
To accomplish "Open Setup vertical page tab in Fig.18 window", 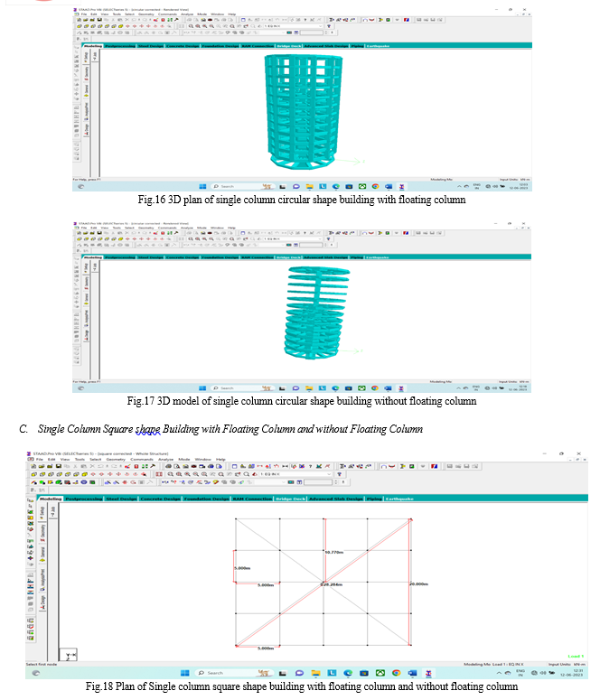I will (42, 511).
